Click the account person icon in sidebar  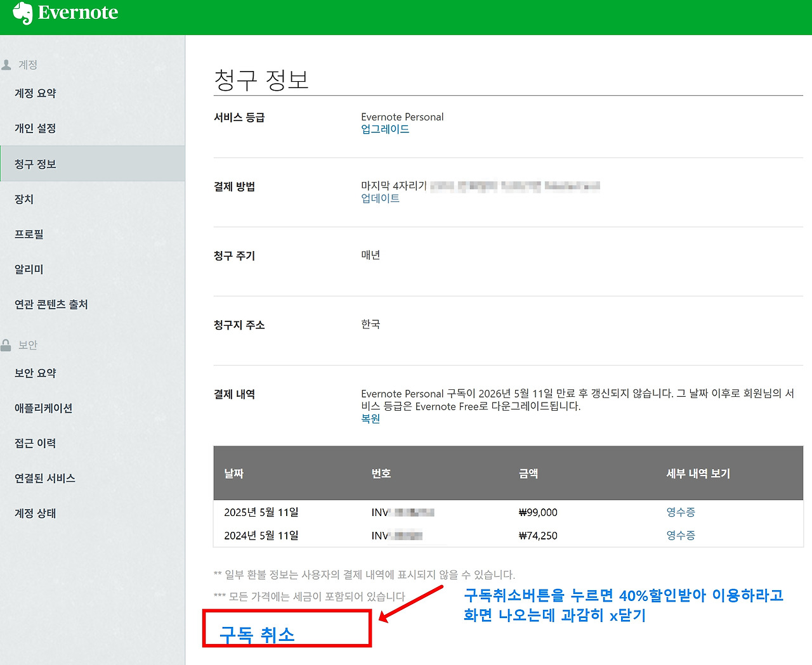pyautogui.click(x=6, y=65)
